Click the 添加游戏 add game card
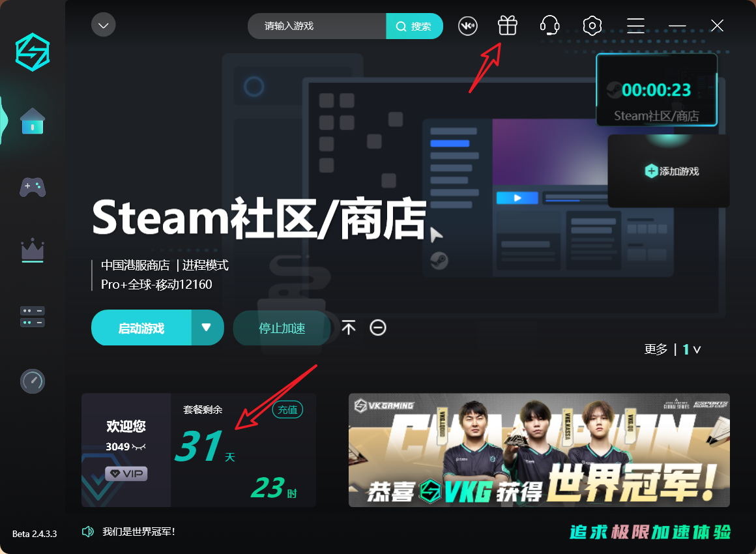Image resolution: width=756 pixels, height=554 pixels. (x=669, y=171)
